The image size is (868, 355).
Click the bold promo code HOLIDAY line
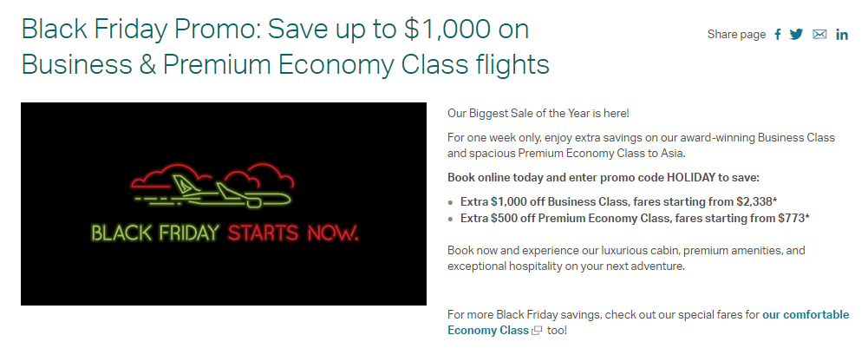point(603,177)
